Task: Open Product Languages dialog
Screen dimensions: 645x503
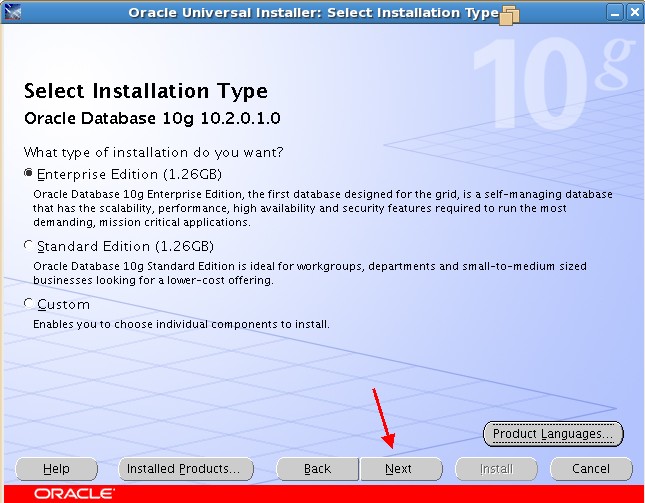Action: (553, 433)
